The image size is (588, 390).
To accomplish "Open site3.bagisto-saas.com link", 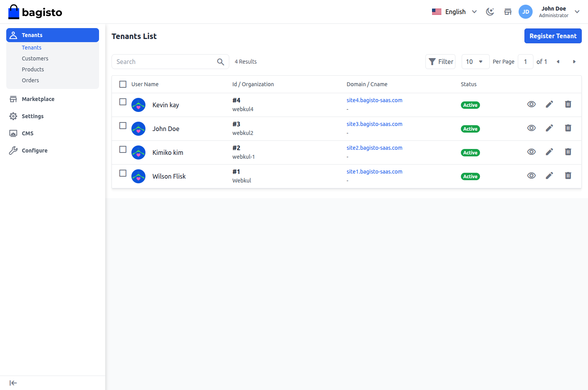I will coord(374,124).
